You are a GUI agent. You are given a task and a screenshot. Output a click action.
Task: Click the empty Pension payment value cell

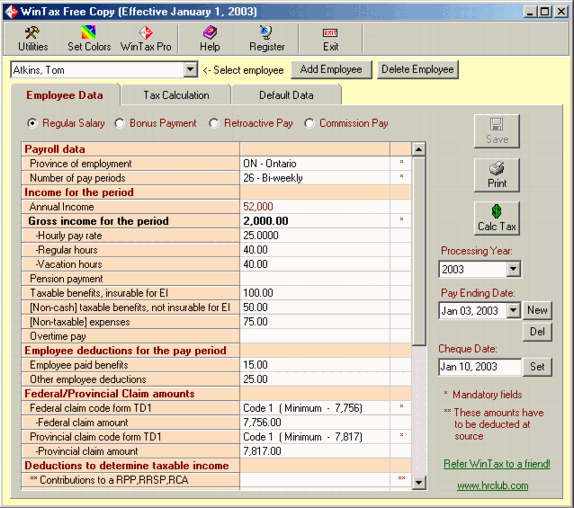[315, 279]
